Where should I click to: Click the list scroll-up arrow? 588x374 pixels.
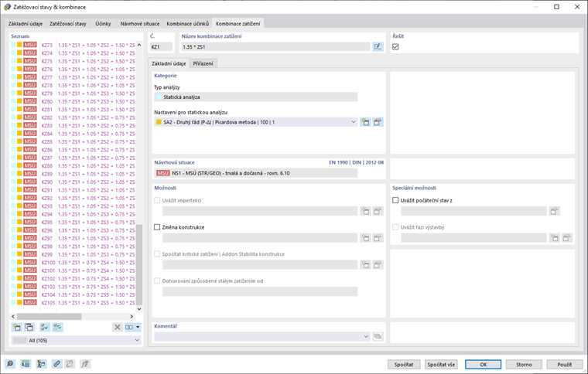click(139, 45)
